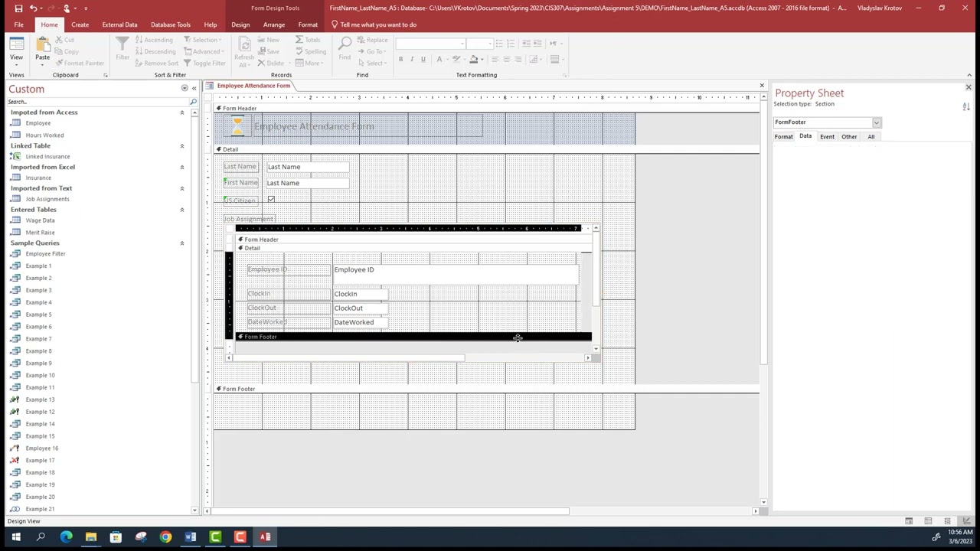This screenshot has width=980, height=551.
Task: Sort Ascending in Sort & Filter group
Action: click(x=154, y=40)
